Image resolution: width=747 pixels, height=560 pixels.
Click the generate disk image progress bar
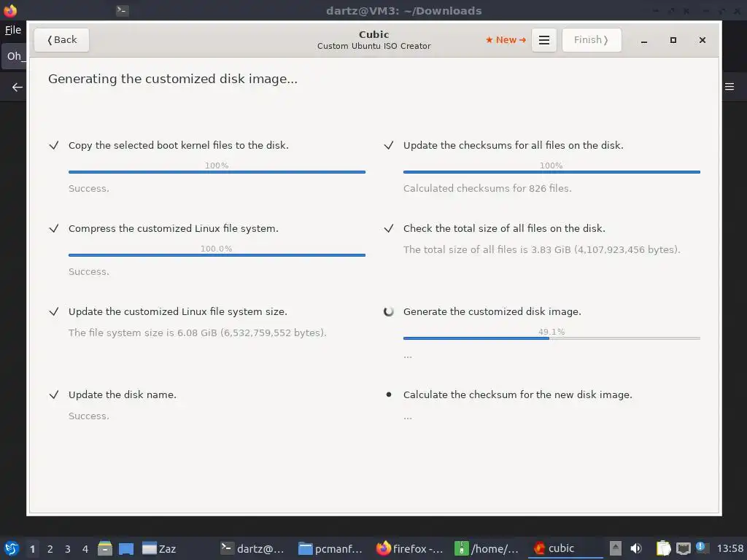551,338
